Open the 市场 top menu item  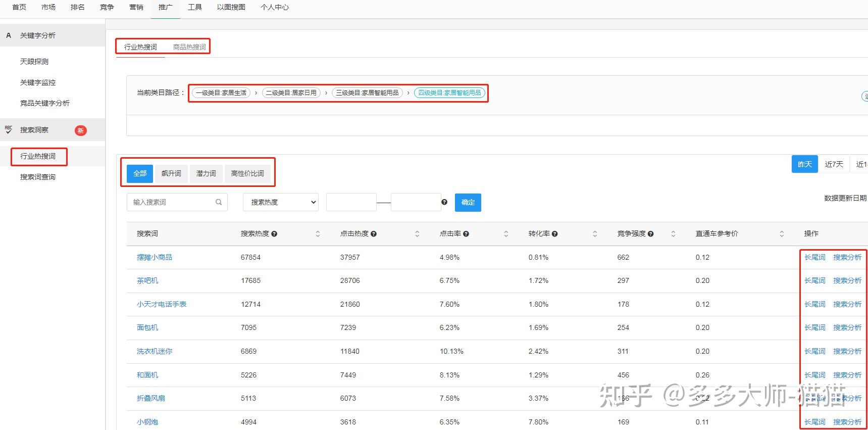tap(48, 7)
